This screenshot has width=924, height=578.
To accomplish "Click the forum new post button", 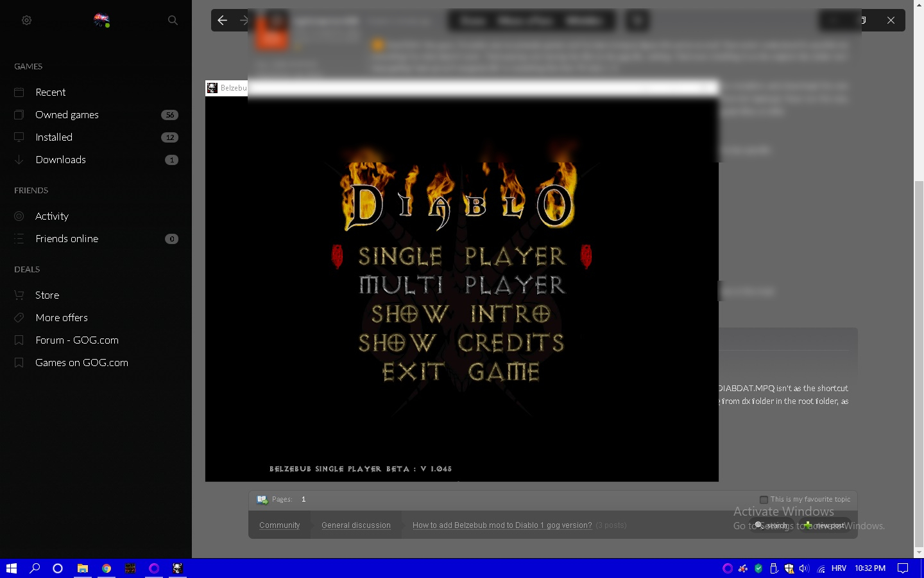I will (x=825, y=525).
